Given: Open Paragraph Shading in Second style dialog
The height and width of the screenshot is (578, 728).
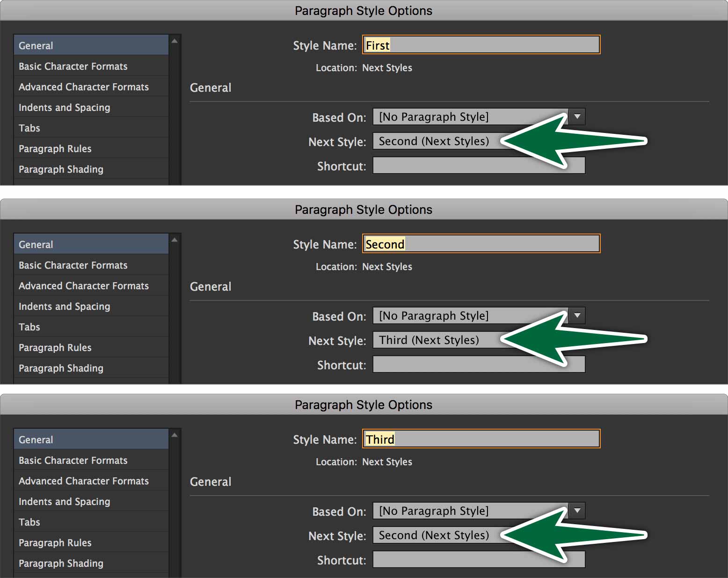Looking at the screenshot, I should click(x=91, y=368).
